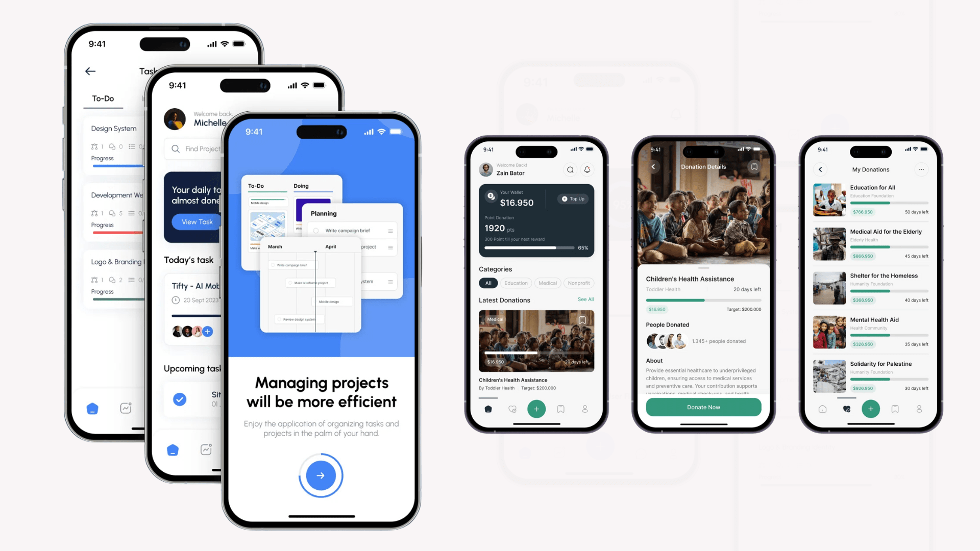Viewport: 980px width, 551px height.
Task: Select the Education category tab
Action: point(515,283)
